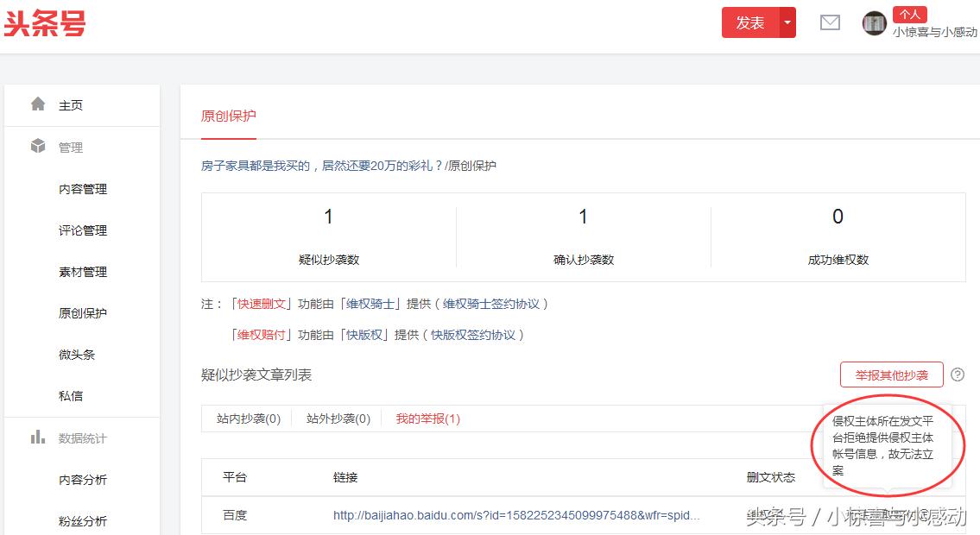Image resolution: width=980 pixels, height=535 pixels.
Task: Expand the 发表 button dropdown arrow
Action: pos(788,22)
